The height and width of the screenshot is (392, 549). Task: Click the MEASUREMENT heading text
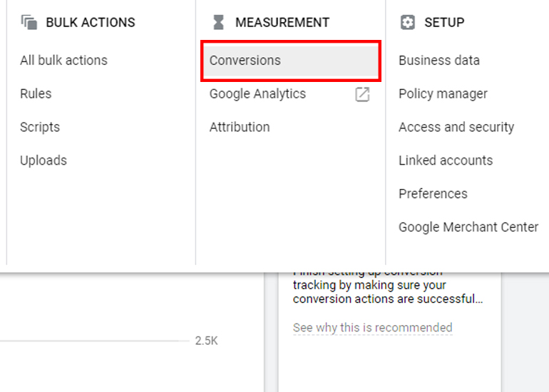[x=282, y=22]
